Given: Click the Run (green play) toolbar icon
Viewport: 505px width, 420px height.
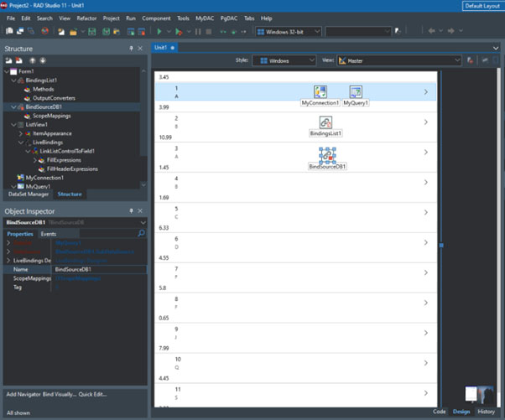Looking at the screenshot, I should [159, 32].
